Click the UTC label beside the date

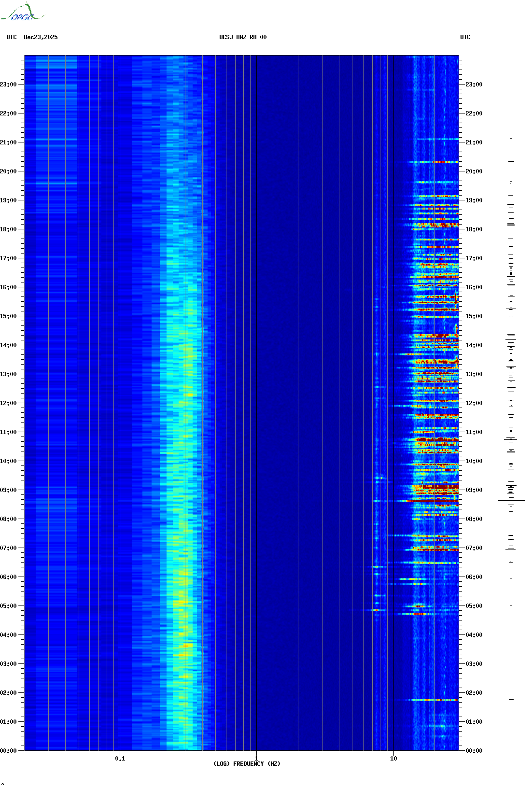[12, 37]
